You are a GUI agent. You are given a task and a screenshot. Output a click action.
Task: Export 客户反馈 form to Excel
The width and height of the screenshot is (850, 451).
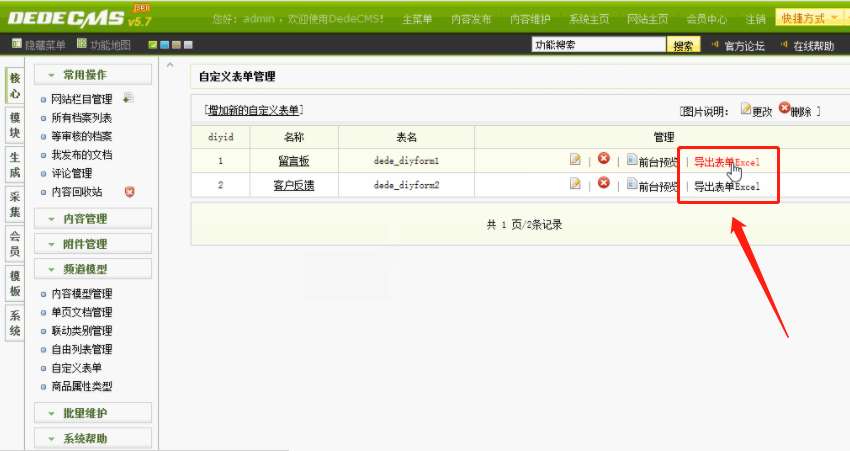point(726,186)
